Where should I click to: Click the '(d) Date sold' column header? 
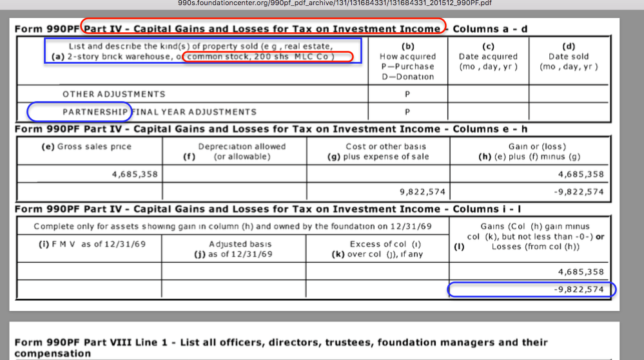(569, 57)
